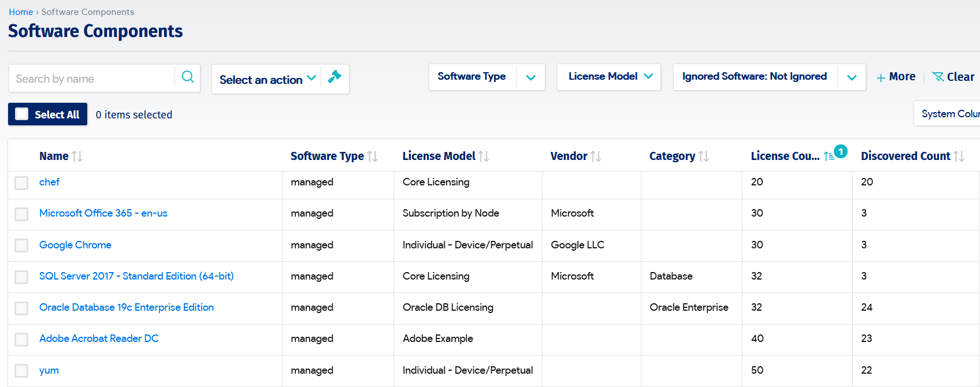Toggle License Count ascending sort icon

click(829, 157)
